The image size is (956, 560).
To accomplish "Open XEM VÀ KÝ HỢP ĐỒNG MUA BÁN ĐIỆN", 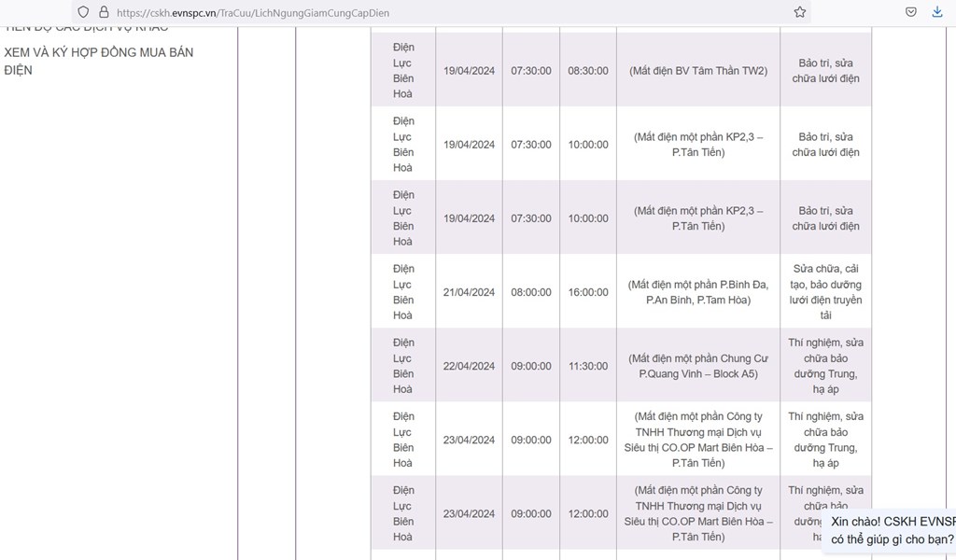I will [99, 61].
